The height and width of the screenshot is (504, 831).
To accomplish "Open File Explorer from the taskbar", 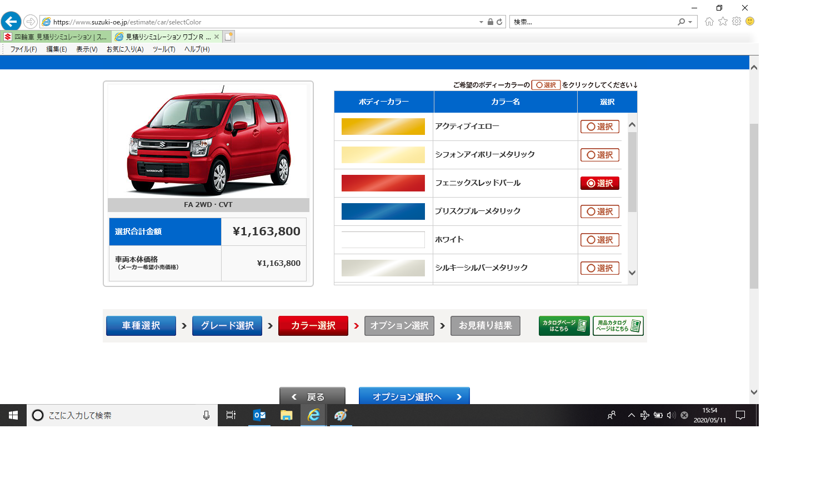I will click(x=286, y=415).
